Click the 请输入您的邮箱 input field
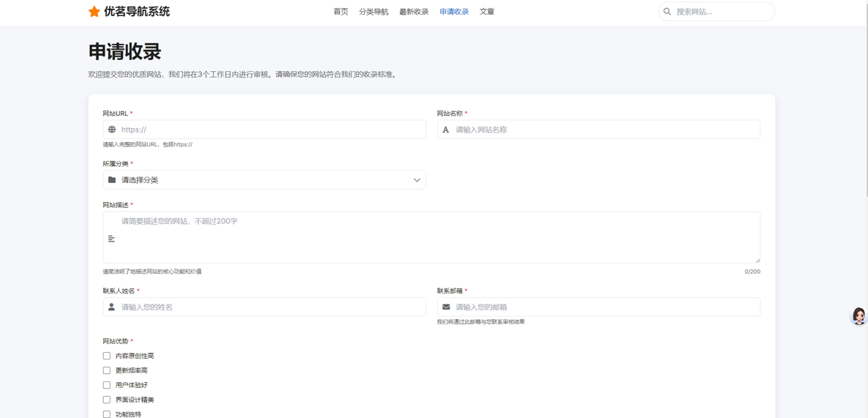Viewport: 868px width, 418px height. click(x=599, y=307)
